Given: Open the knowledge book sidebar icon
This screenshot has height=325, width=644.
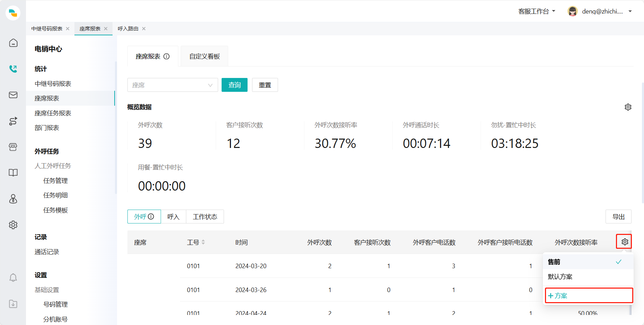Looking at the screenshot, I should pos(13,173).
